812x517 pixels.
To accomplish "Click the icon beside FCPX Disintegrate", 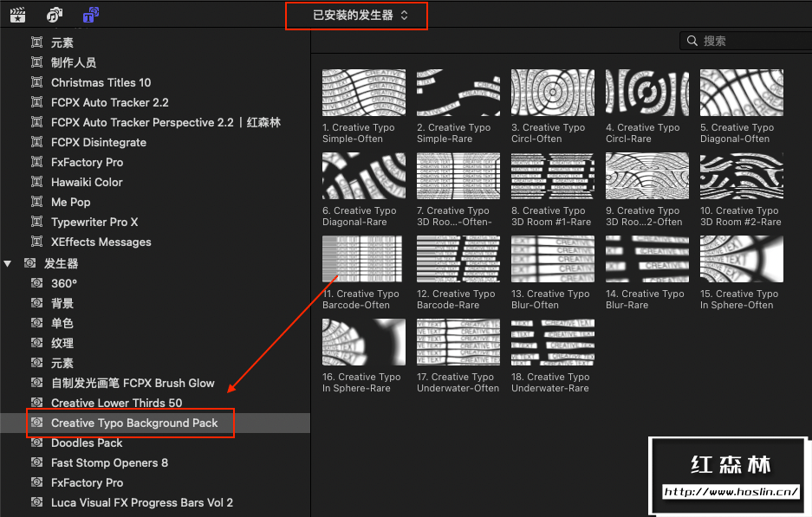I will (36, 142).
